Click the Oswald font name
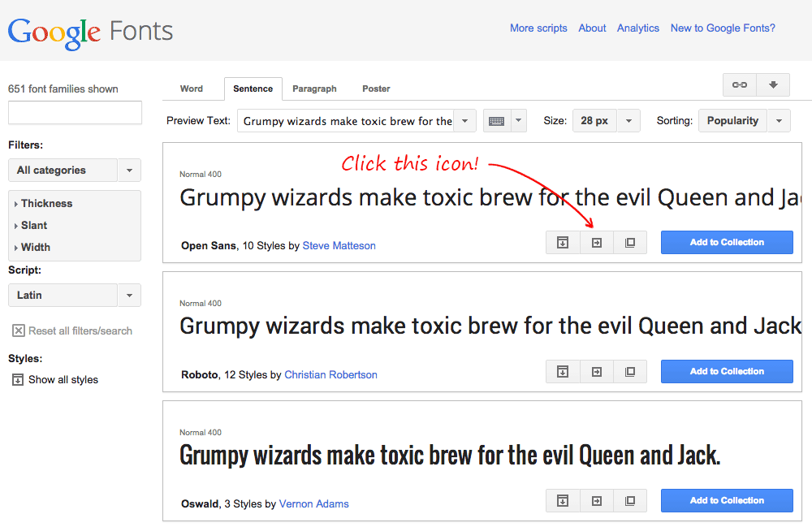Viewport: 812px width, 527px height. tap(200, 503)
